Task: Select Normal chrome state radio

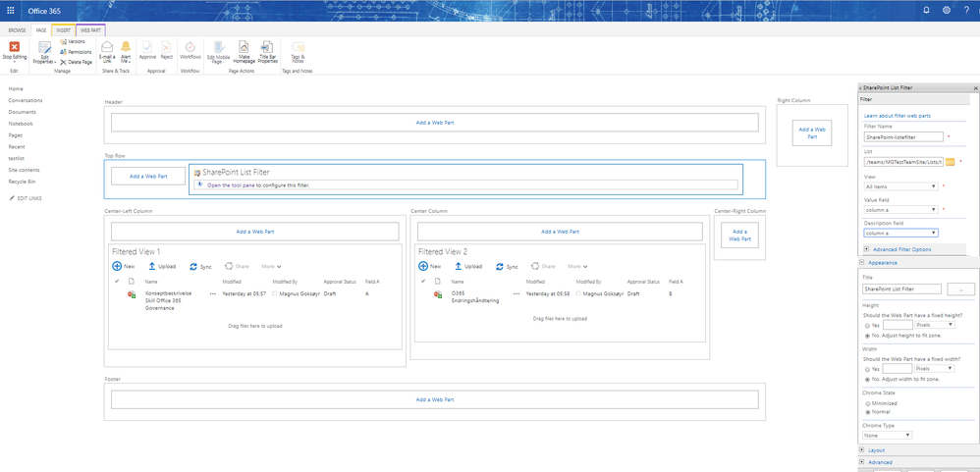Action: (867, 412)
